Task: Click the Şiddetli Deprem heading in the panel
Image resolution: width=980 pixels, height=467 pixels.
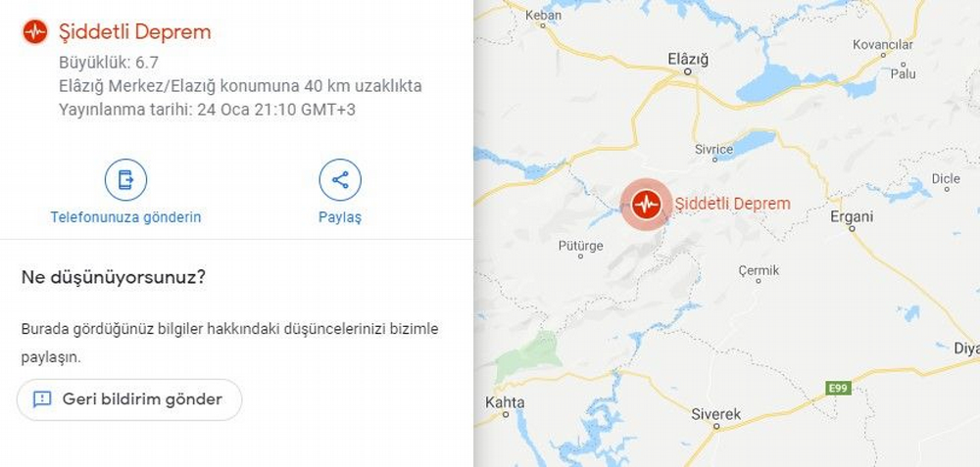Action: pos(135,32)
